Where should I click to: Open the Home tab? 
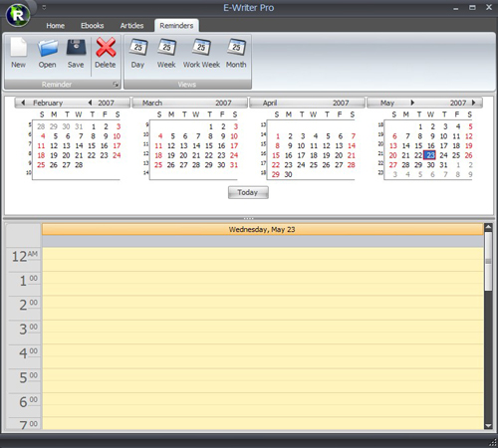pos(56,26)
